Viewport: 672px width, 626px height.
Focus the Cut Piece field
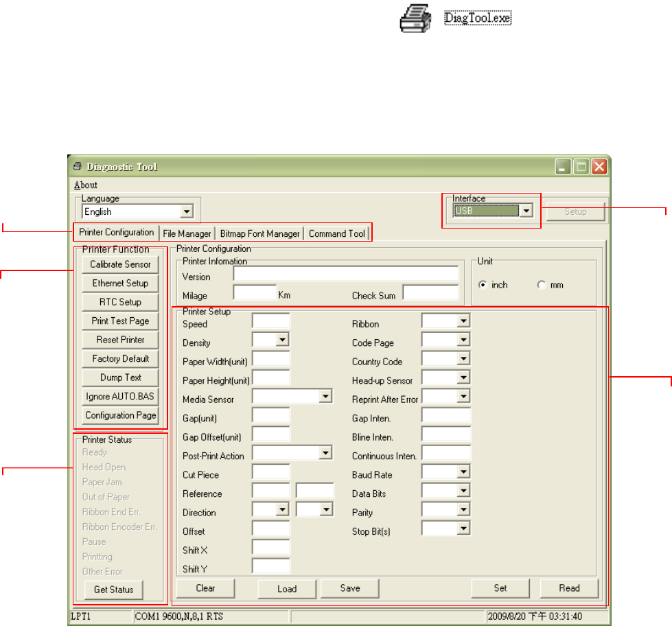click(x=271, y=472)
